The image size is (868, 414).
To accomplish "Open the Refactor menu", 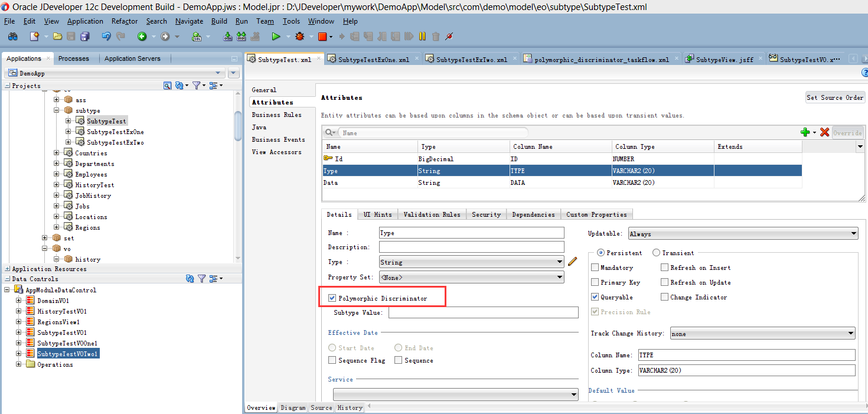I will [125, 21].
